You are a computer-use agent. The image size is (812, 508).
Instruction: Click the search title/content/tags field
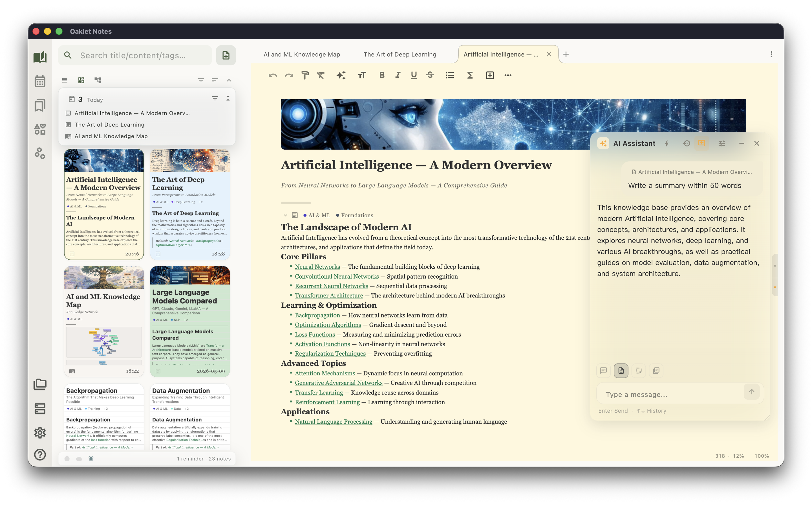point(135,55)
